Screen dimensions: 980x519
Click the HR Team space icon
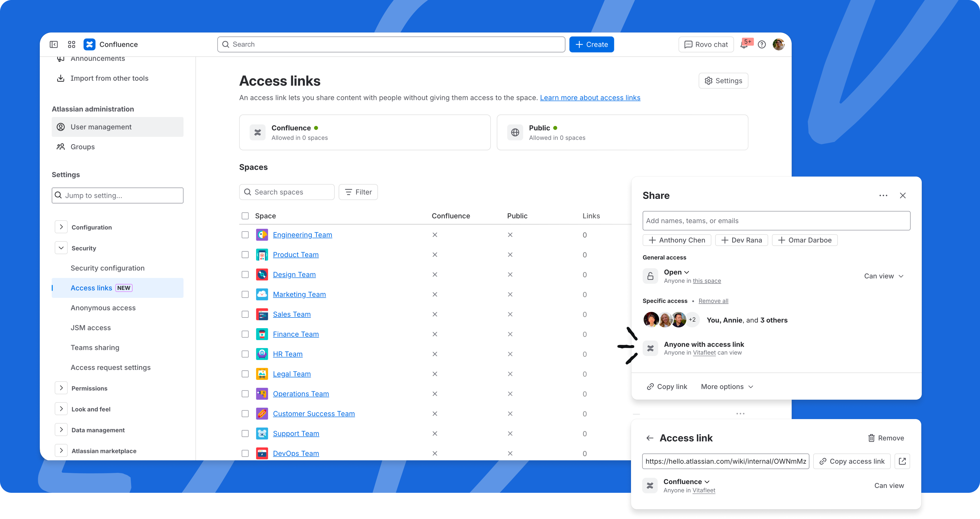(262, 354)
